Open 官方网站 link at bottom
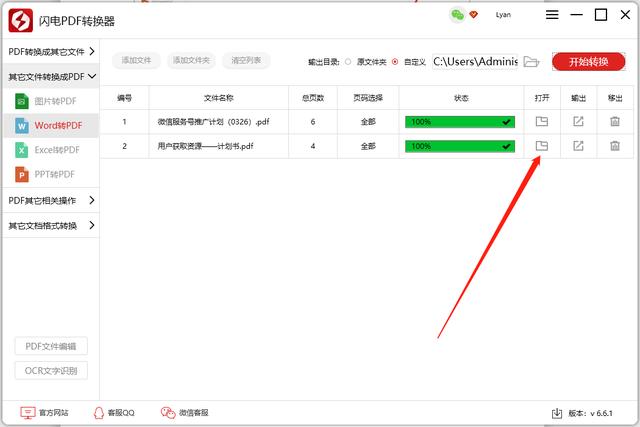640x427 pixels. pos(45,412)
